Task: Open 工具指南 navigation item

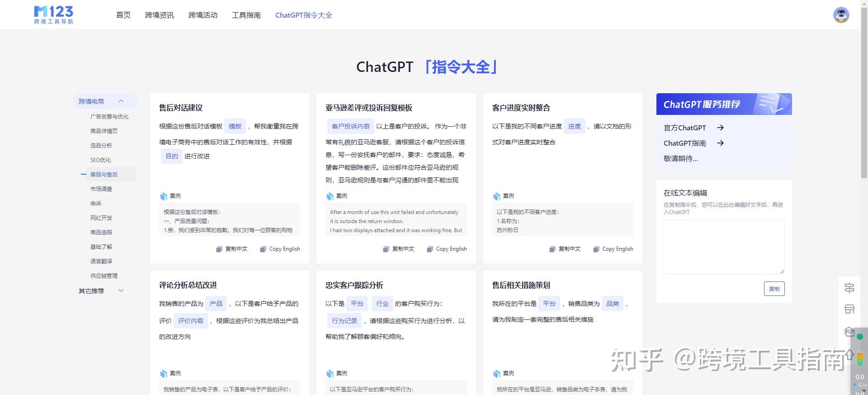Action: (x=246, y=15)
